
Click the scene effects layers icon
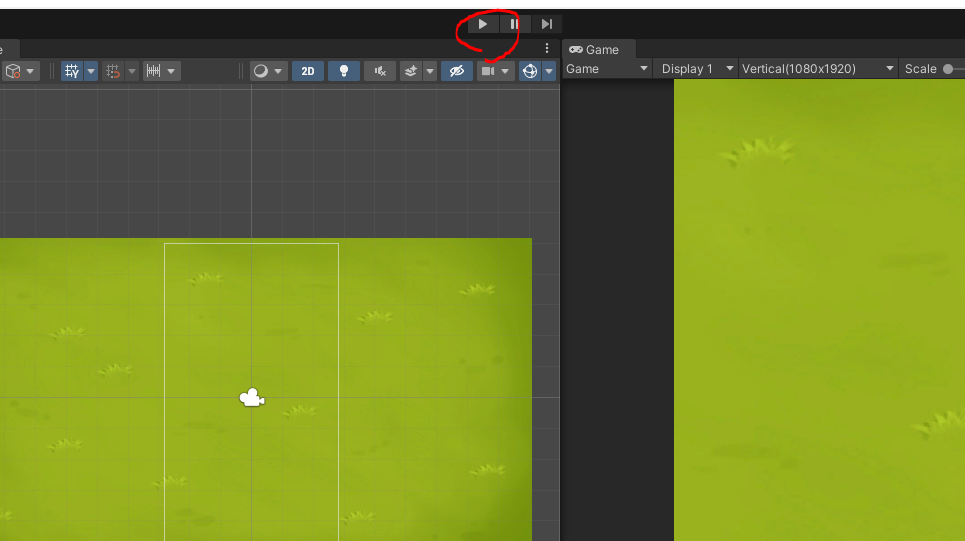click(x=411, y=71)
